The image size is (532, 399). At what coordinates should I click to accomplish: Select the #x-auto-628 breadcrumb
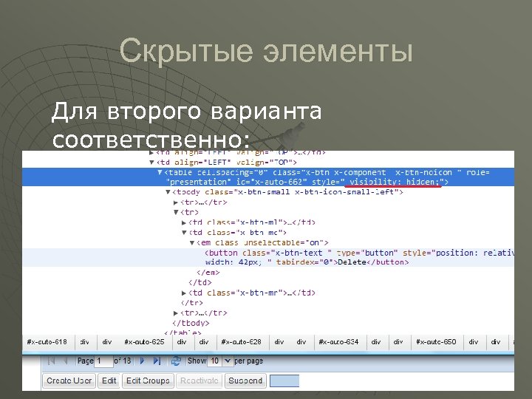click(x=241, y=341)
